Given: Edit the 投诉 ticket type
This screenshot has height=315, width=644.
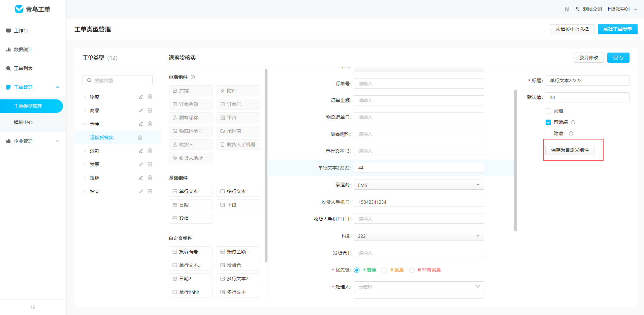Looking at the screenshot, I should (141, 178).
